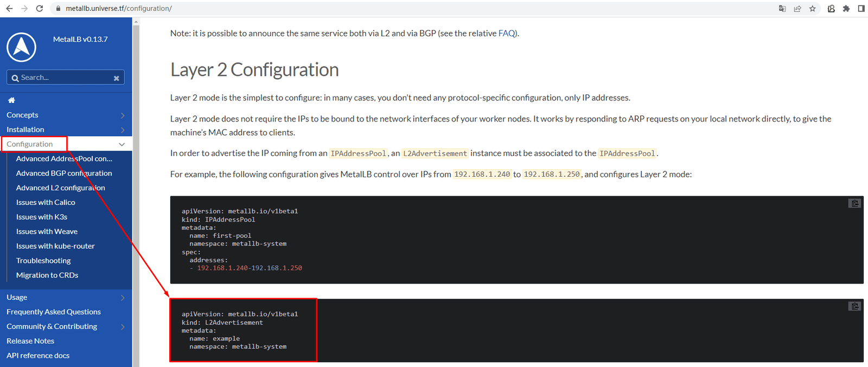Open Issues with Weave page
The height and width of the screenshot is (367, 868).
point(47,231)
